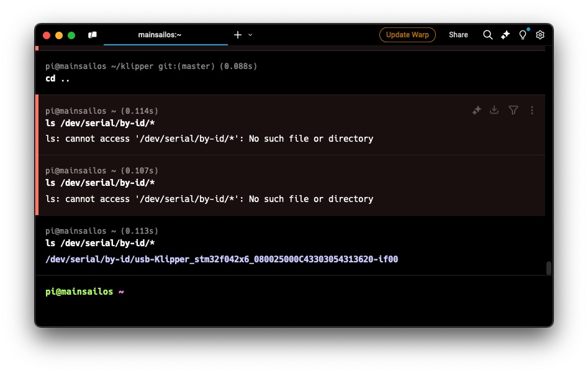Ask AI about the 0.114s block

pyautogui.click(x=477, y=110)
